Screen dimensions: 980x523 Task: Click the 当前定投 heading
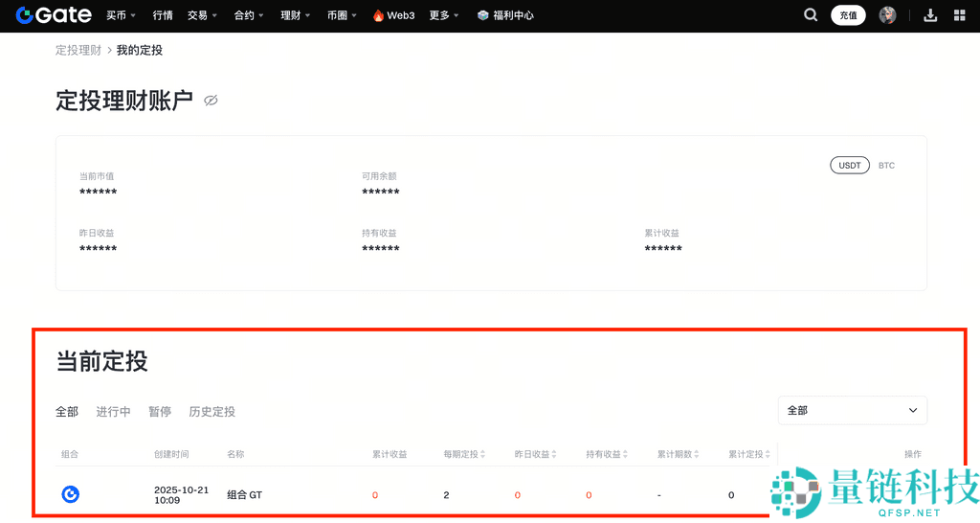[x=101, y=361]
